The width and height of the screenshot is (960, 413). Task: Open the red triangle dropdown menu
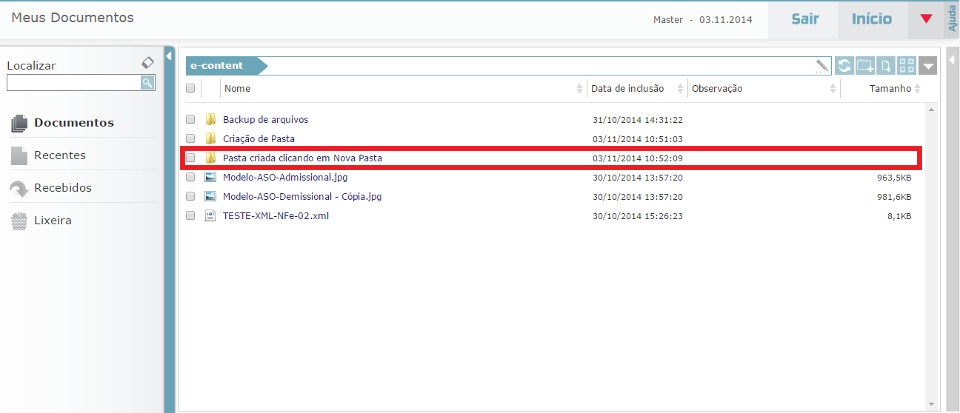click(926, 19)
